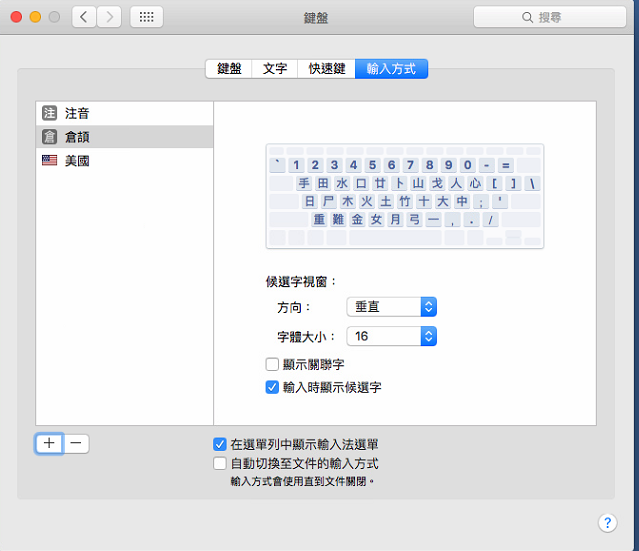
Task: Minimize the window with yellow button
Action: [x=35, y=17]
